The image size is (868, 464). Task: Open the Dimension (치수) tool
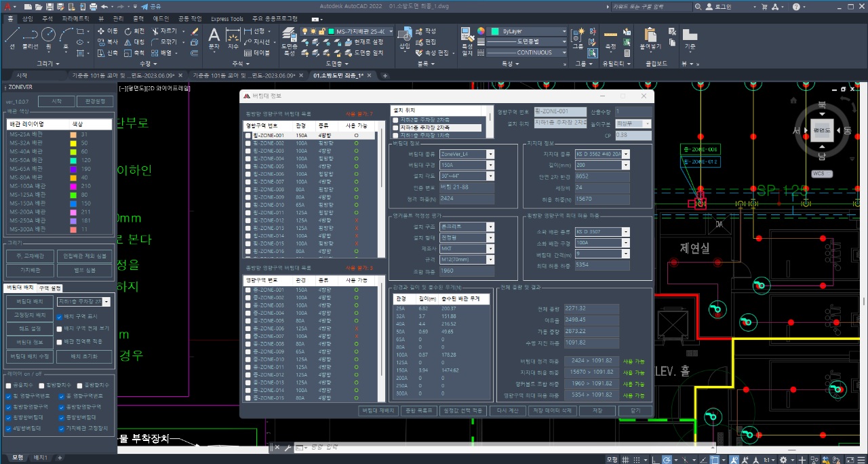233,39
